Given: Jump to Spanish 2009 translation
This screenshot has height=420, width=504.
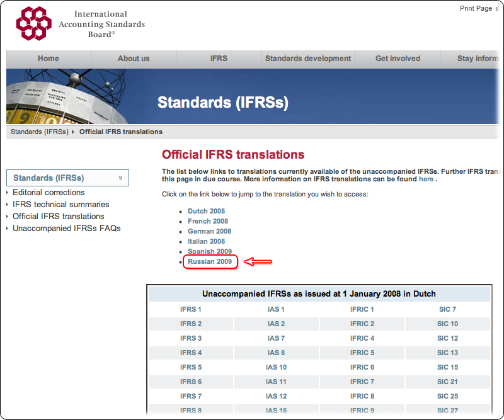Looking at the screenshot, I should pos(210,251).
